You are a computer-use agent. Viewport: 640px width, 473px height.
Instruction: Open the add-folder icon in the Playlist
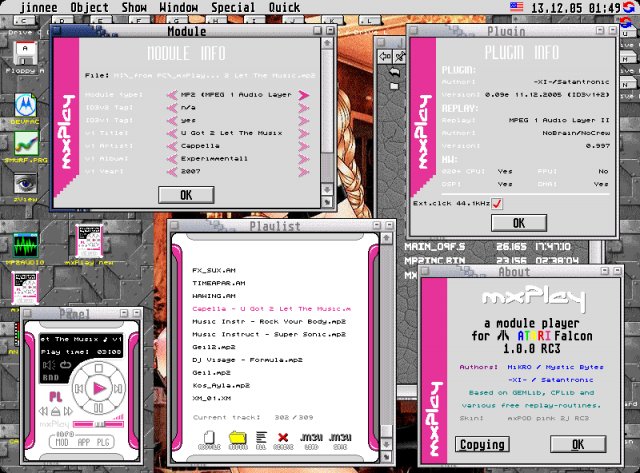click(x=238, y=440)
